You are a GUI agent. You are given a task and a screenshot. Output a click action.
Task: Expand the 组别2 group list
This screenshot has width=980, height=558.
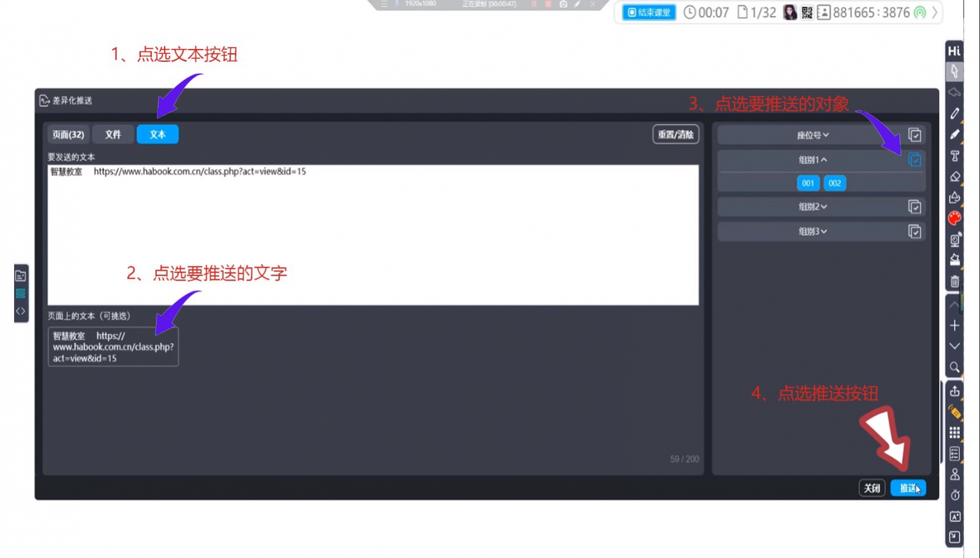(x=812, y=207)
